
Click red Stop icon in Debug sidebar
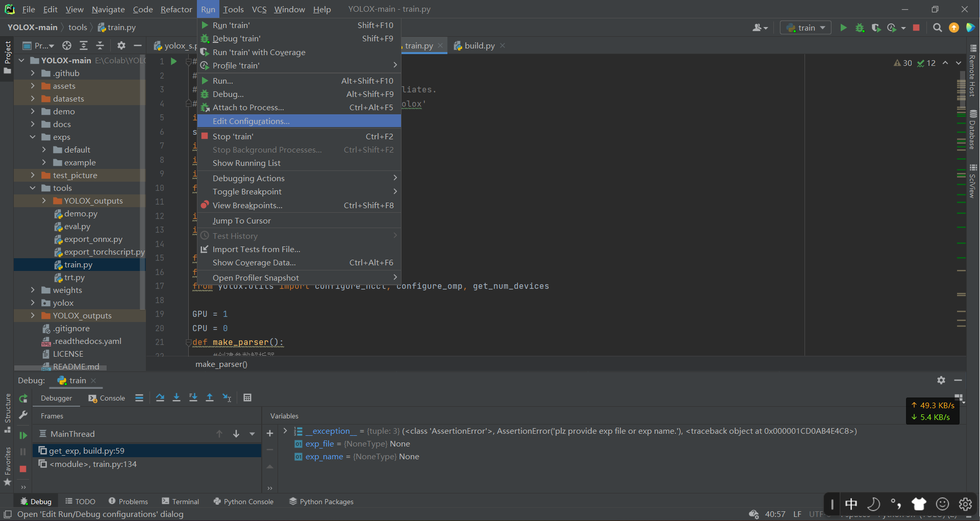(23, 468)
